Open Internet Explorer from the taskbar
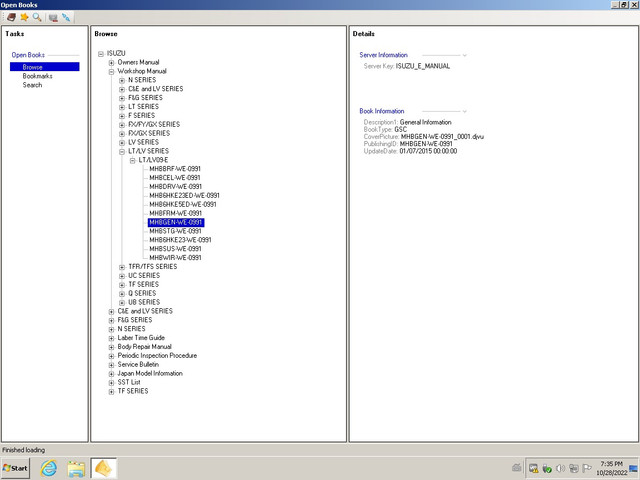Screen dimensions: 640x480 (x=49, y=468)
